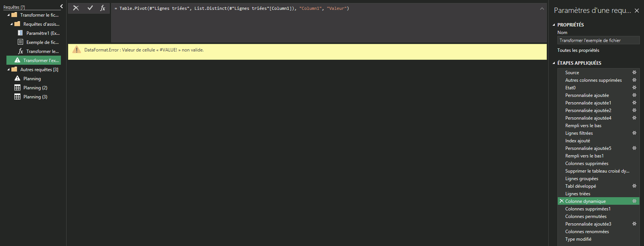The width and height of the screenshot is (644, 246).
Task: Select the Planning (2) query
Action: click(x=35, y=88)
